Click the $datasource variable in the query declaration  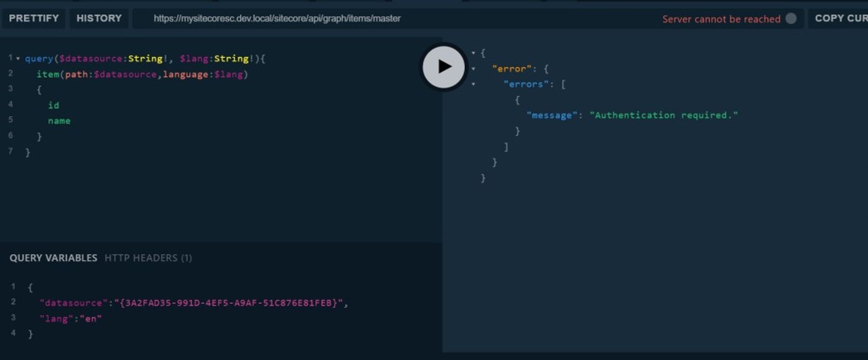(91, 59)
